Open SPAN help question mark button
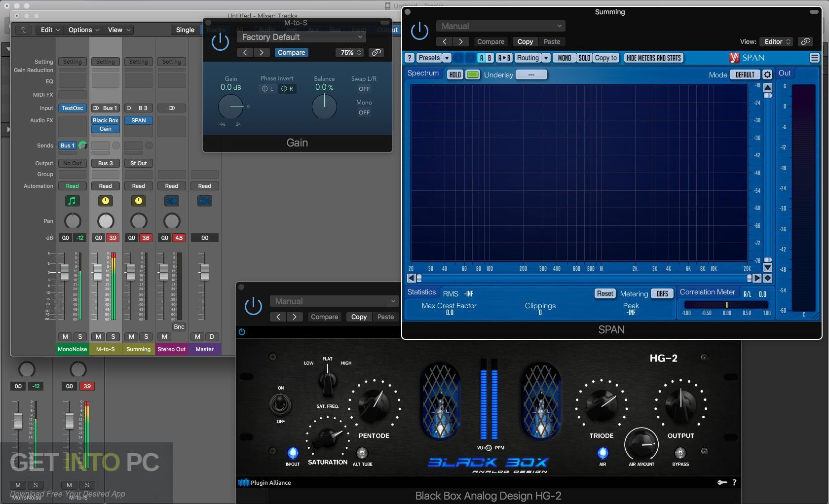 tap(410, 58)
